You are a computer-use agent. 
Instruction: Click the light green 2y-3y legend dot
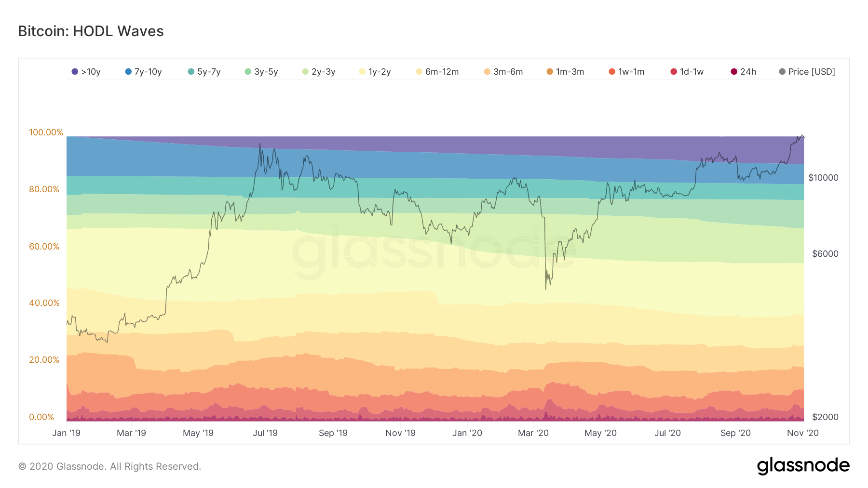pos(305,72)
